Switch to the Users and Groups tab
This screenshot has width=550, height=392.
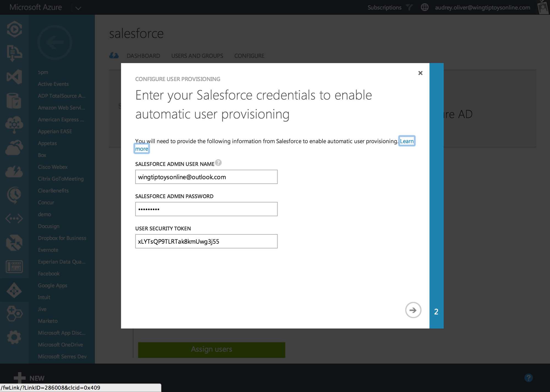(x=197, y=56)
